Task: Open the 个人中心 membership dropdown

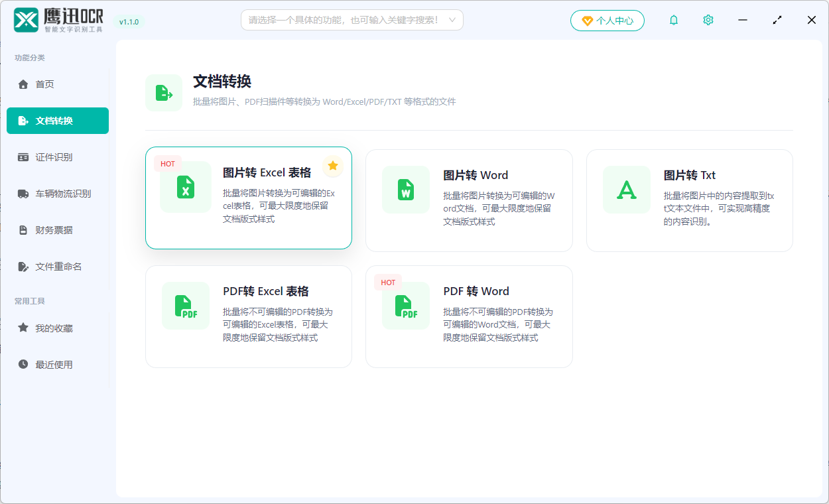Action: pyautogui.click(x=607, y=20)
